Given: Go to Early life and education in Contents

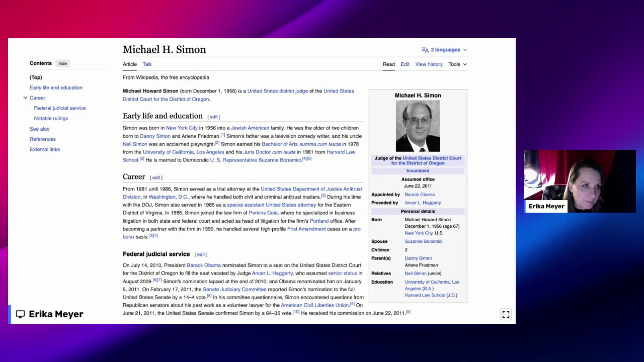Looking at the screenshot, I should [56, 87].
